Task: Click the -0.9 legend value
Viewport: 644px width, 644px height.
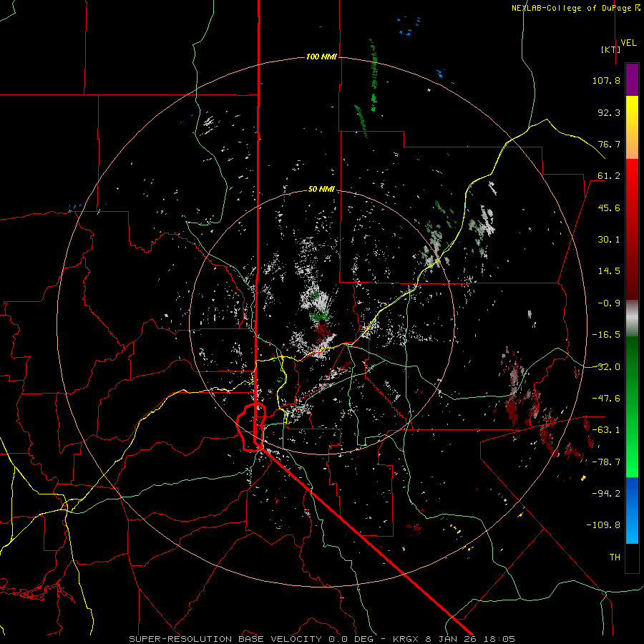Action: click(x=609, y=303)
